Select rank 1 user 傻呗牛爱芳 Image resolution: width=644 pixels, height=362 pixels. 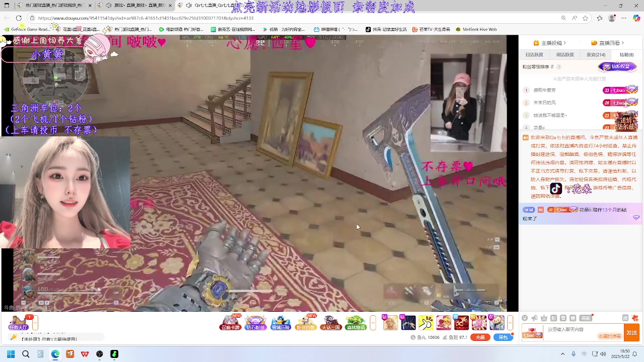[x=545, y=90]
